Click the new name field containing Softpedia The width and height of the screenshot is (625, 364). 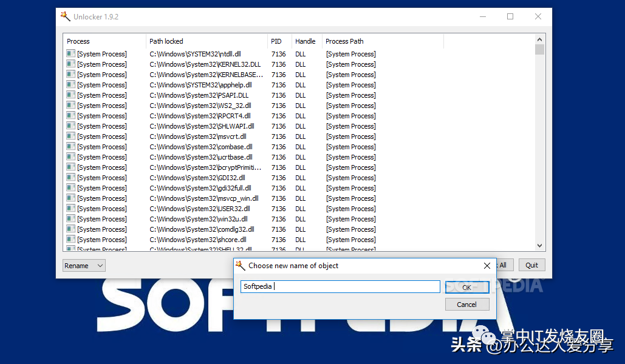pos(340,287)
